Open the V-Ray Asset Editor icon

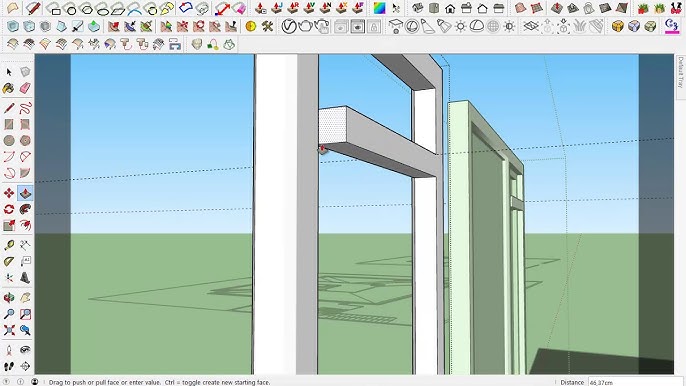(x=289, y=27)
